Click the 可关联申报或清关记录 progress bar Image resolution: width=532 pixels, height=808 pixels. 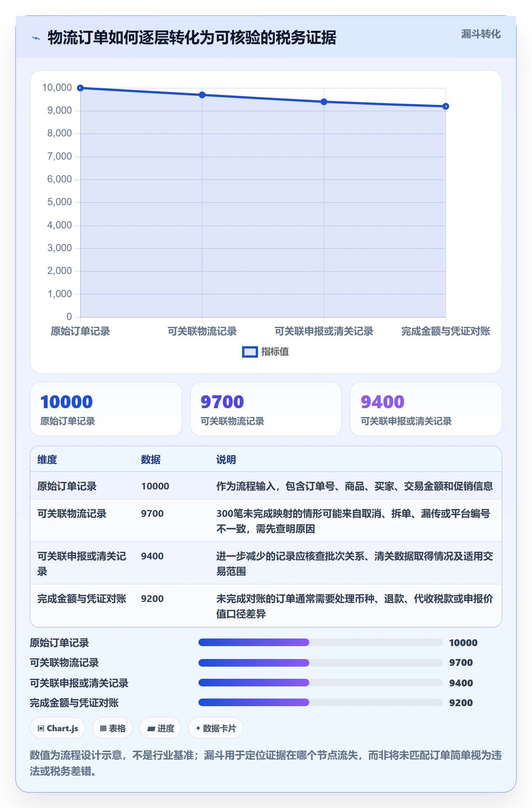321,683
